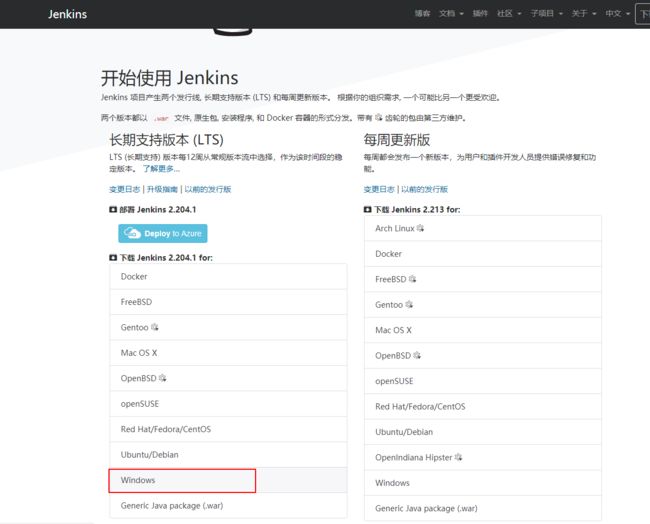This screenshot has width=650, height=524.
Task: Click the gear icon next to weekly FreeBSD
Action: click(412, 279)
